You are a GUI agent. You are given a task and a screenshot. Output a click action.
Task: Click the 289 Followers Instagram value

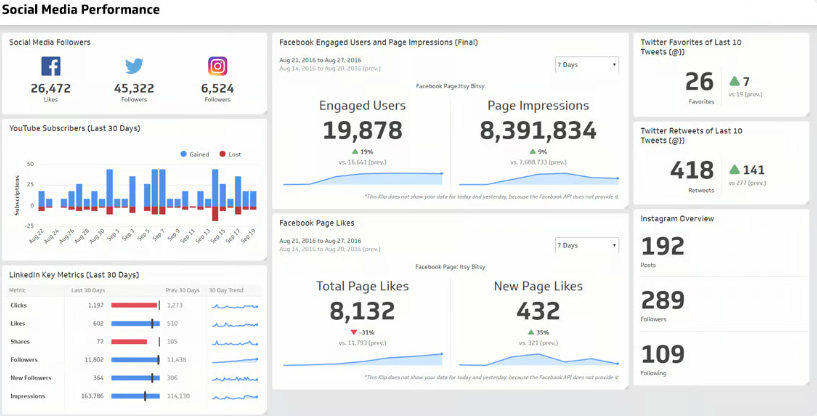click(x=662, y=300)
